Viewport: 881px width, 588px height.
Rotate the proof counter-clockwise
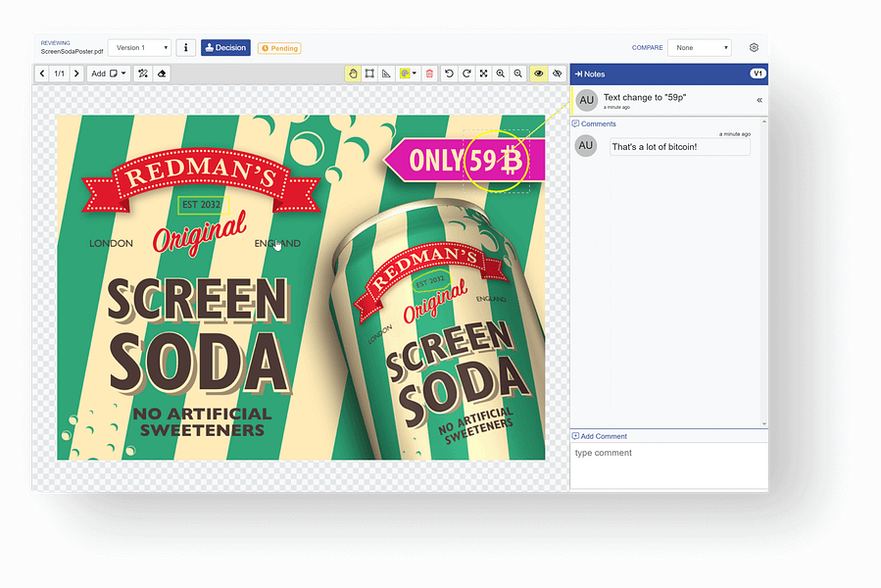coord(449,73)
